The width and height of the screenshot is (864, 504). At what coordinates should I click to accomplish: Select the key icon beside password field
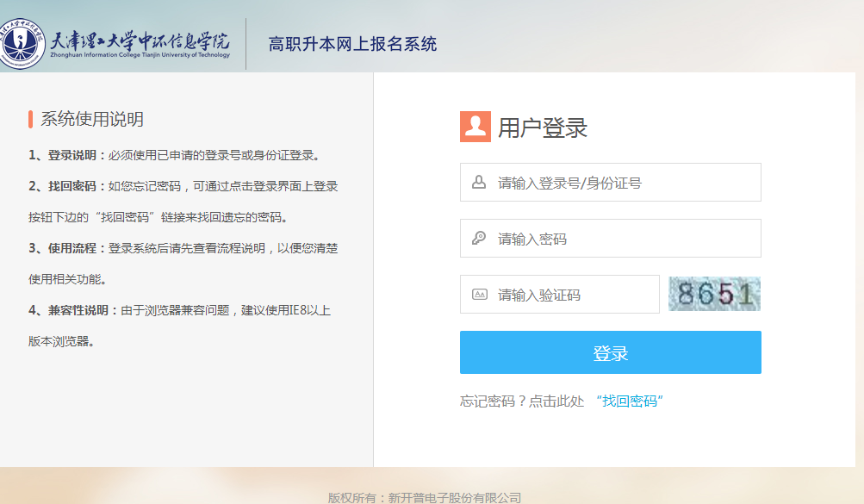[x=477, y=238]
